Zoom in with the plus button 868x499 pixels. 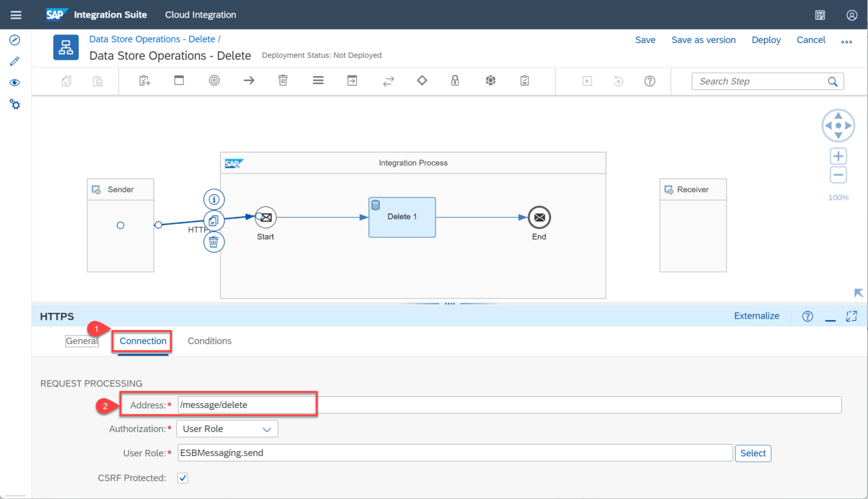[839, 156]
